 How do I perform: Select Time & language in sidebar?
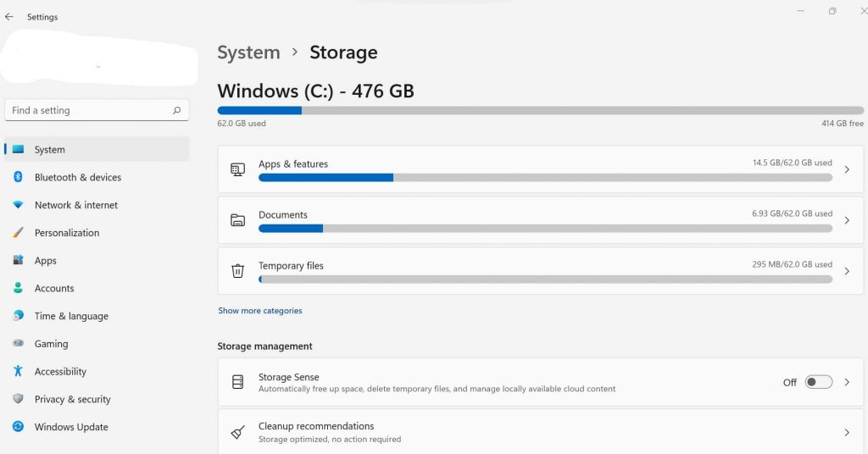[71, 316]
